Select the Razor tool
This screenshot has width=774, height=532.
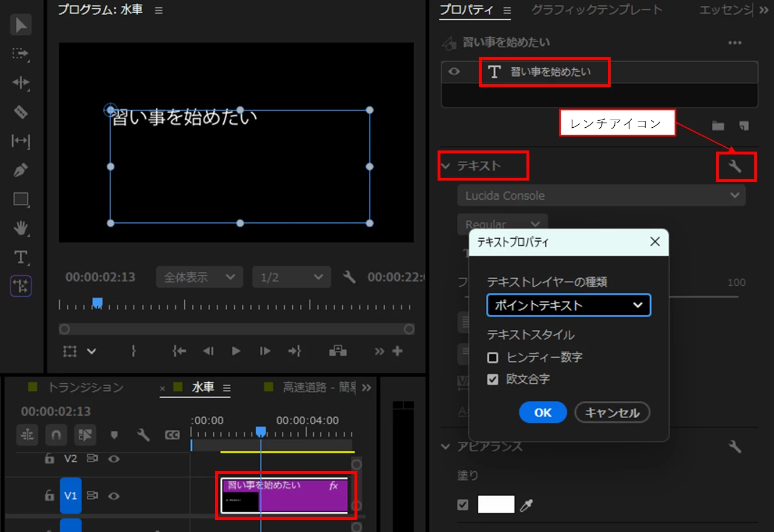coord(21,112)
